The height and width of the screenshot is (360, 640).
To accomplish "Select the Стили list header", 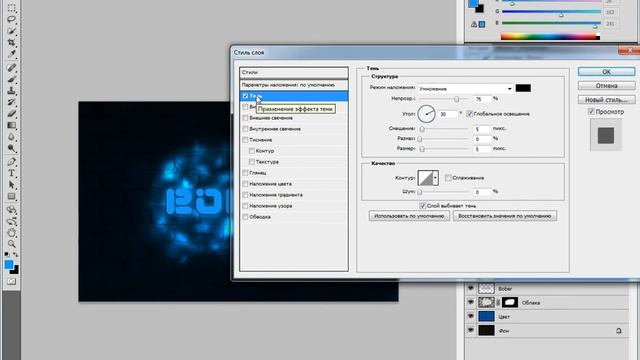I will tap(294, 72).
